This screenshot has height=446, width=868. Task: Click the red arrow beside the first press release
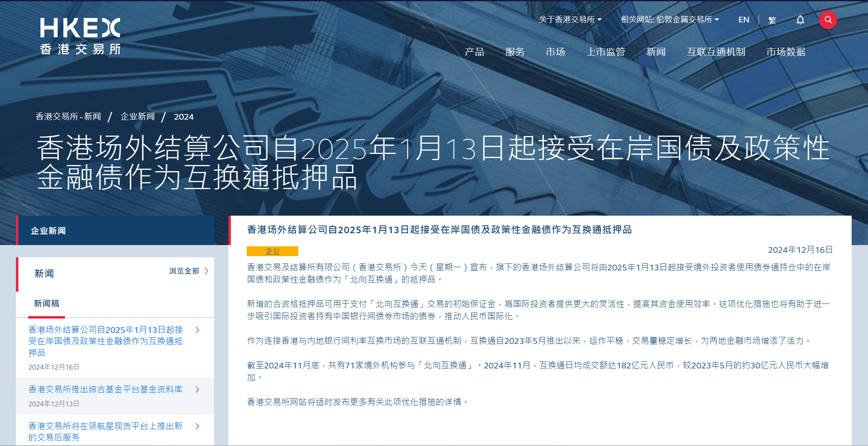click(x=198, y=331)
